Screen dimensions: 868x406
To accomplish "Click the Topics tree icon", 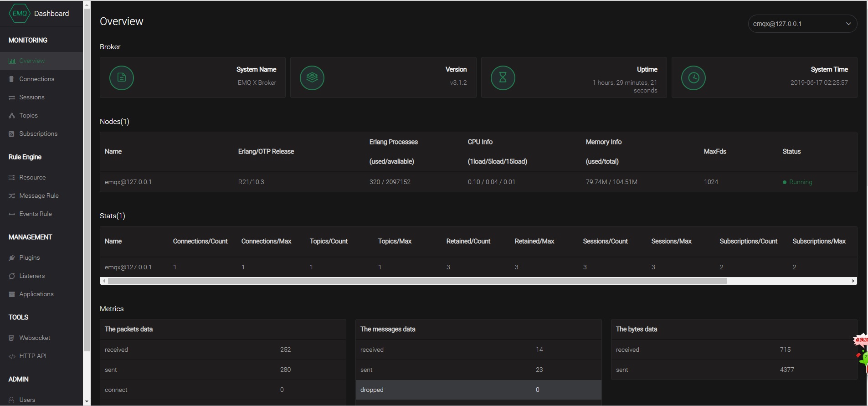I will click(12, 115).
